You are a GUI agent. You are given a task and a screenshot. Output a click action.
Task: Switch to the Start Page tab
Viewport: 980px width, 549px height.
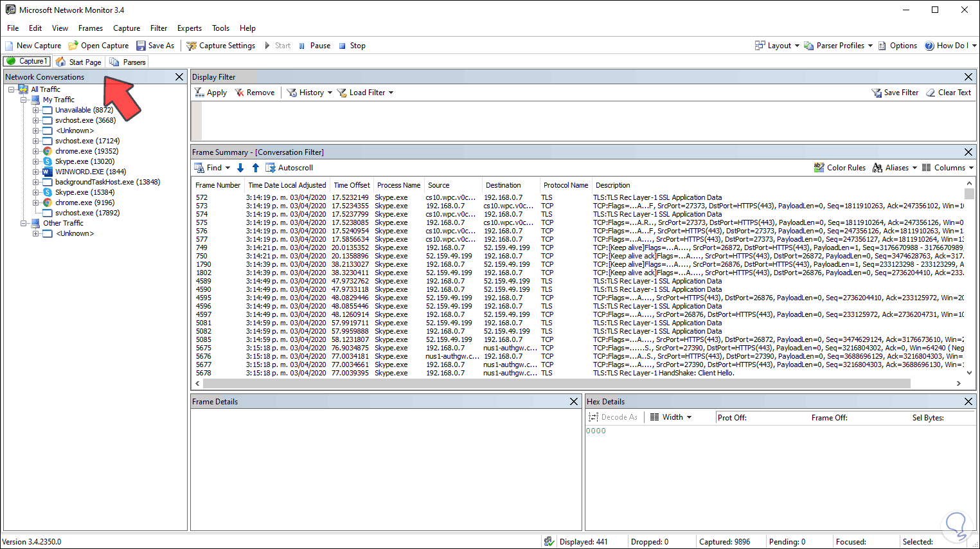tap(78, 62)
